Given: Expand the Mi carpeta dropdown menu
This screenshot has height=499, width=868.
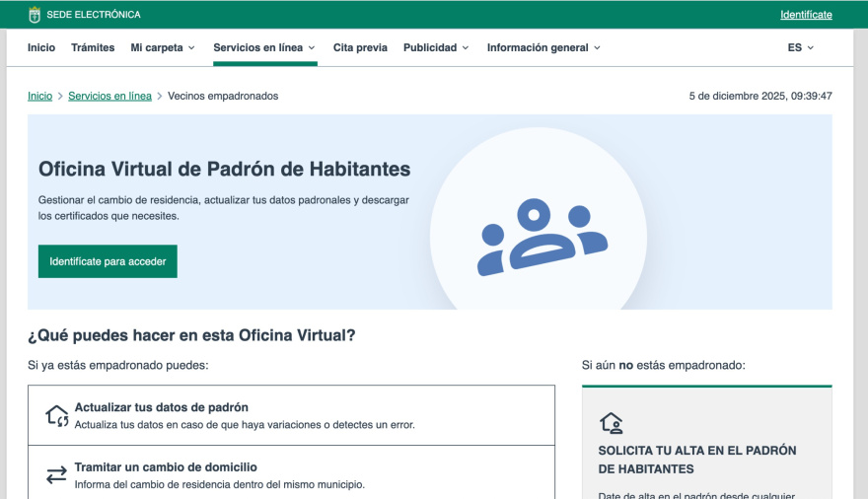Looking at the screenshot, I should (163, 47).
